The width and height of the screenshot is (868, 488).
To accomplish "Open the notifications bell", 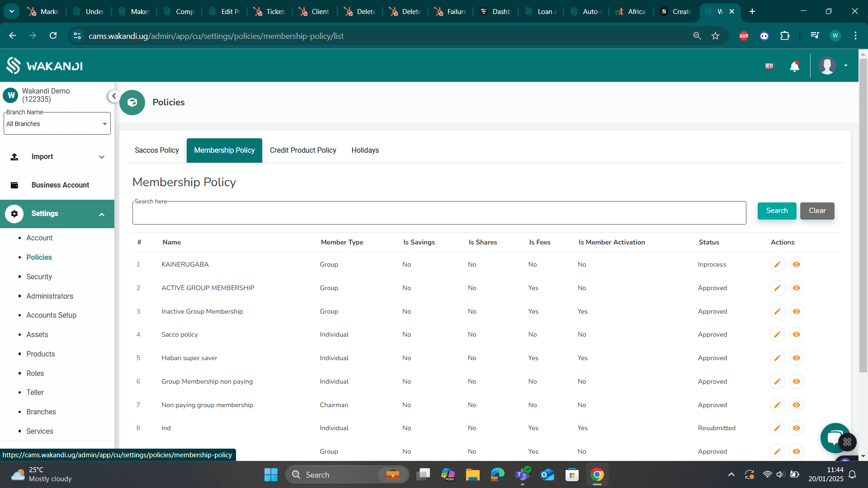I will pos(794,66).
